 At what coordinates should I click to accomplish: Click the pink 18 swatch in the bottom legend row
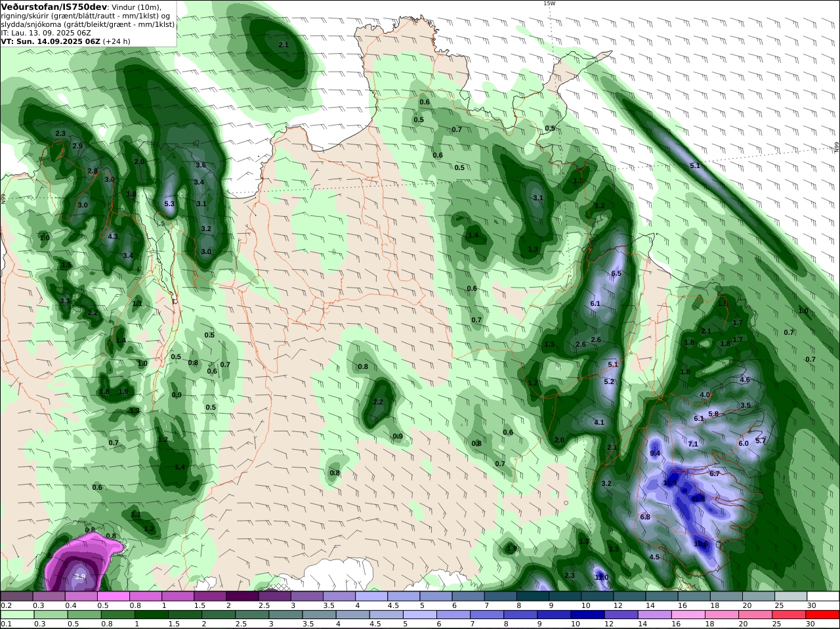(723, 615)
